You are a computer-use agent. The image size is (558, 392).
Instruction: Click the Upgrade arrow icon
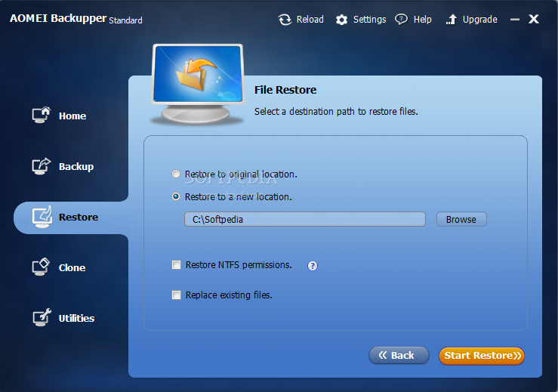452,20
